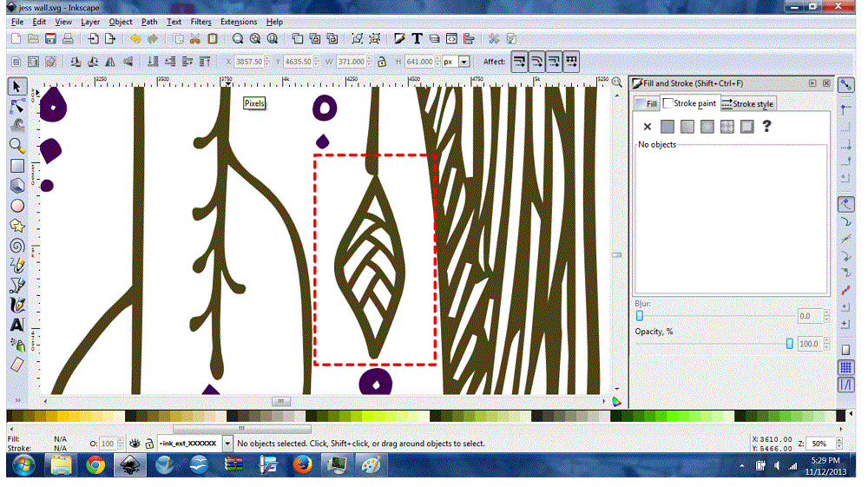The image size is (868, 487).
Task: Select the Ellipse circle tool
Action: 17,206
